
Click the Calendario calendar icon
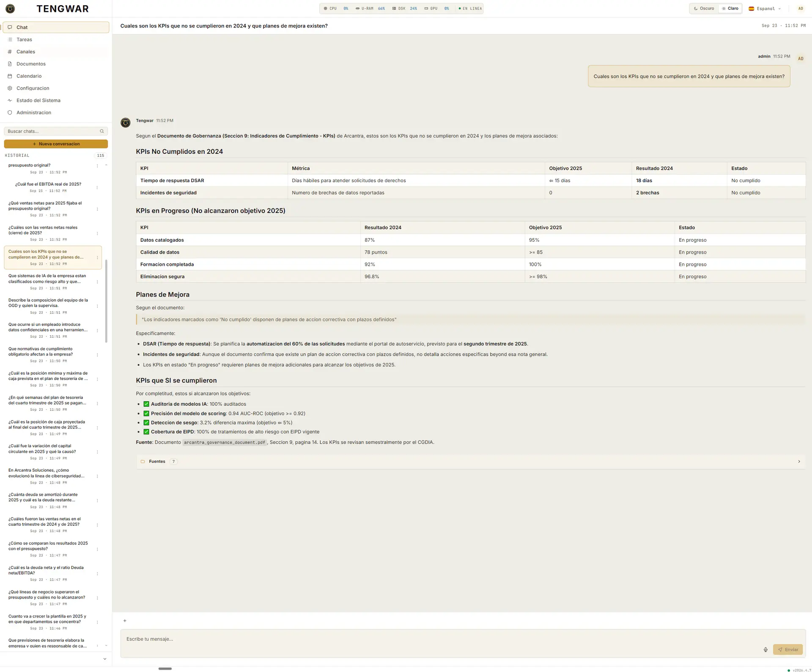(10, 76)
